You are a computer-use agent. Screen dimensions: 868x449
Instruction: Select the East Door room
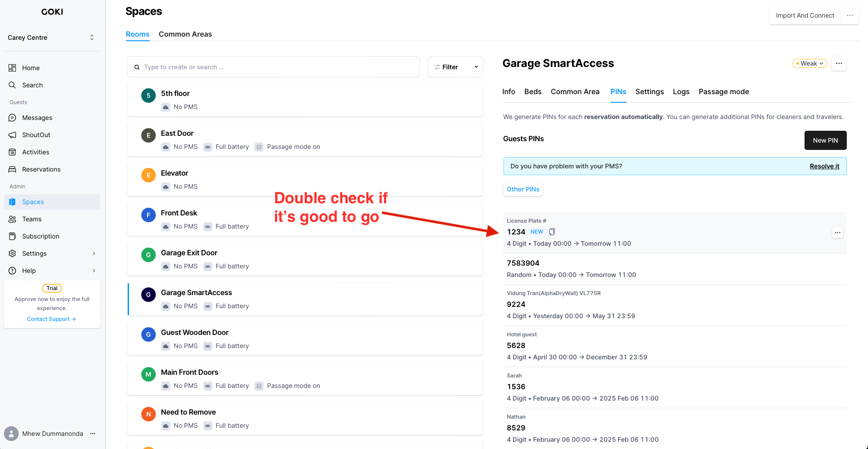(305, 140)
